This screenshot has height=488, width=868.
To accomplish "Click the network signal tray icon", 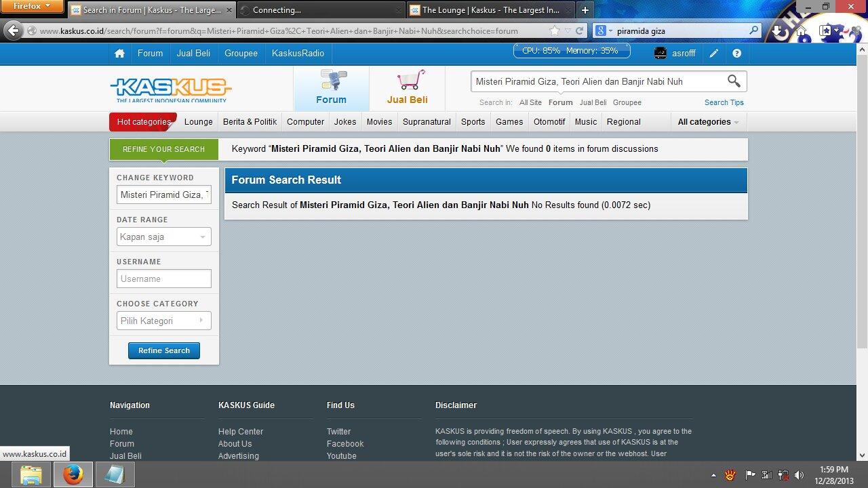I will coord(767,475).
